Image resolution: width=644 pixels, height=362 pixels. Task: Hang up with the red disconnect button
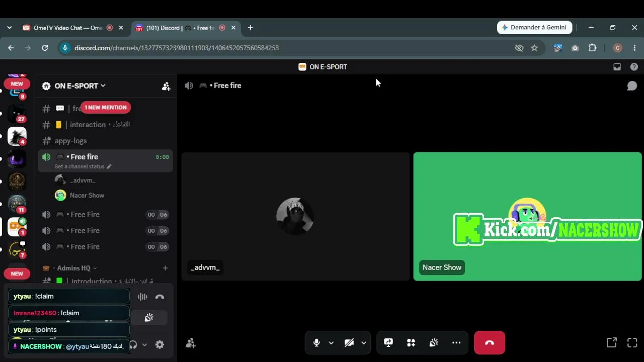point(490,343)
